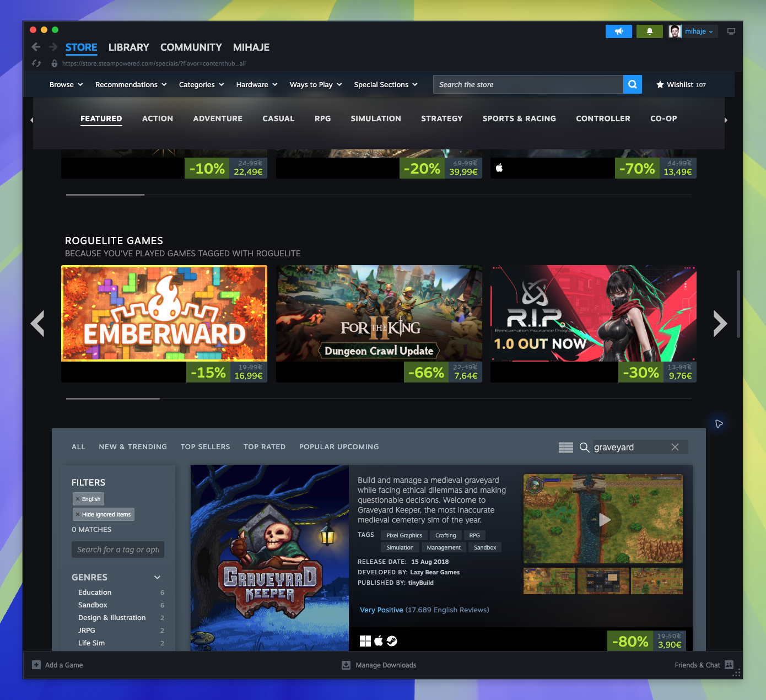Click the Manage Downloads icon
The image size is (766, 700).
pos(346,665)
